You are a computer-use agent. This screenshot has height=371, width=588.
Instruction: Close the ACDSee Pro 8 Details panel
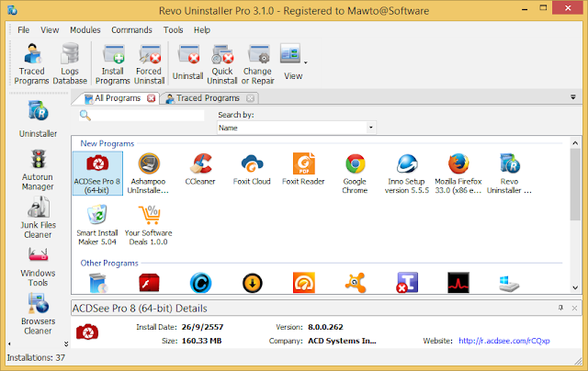coord(574,308)
